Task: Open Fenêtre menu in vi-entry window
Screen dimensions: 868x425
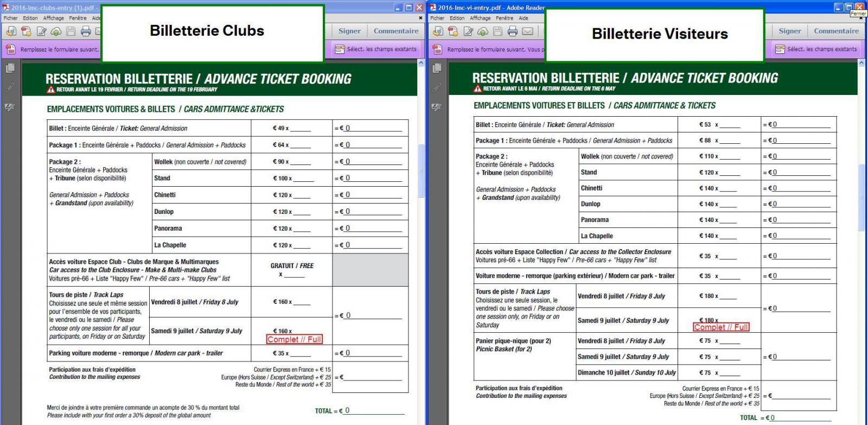Action: pos(505,18)
